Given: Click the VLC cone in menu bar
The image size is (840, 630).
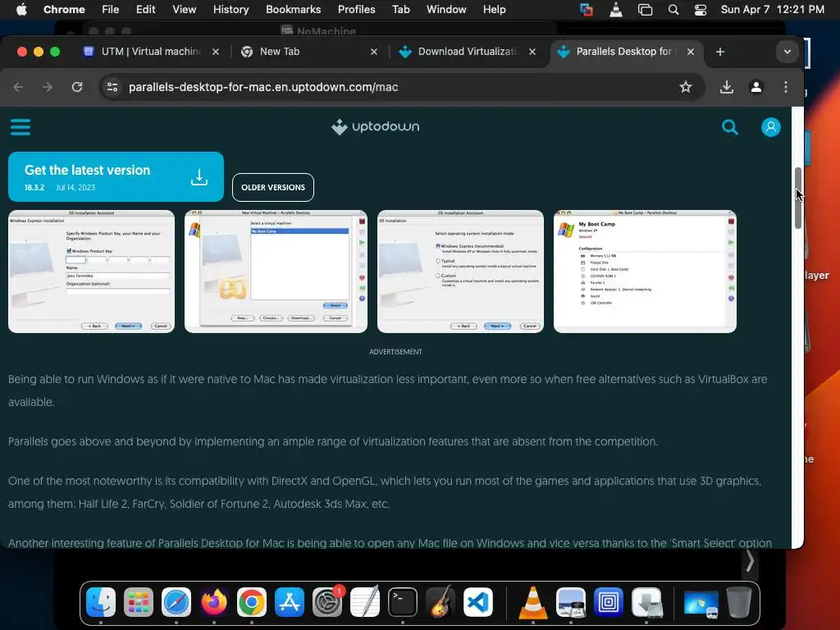Looking at the screenshot, I should click(616, 9).
